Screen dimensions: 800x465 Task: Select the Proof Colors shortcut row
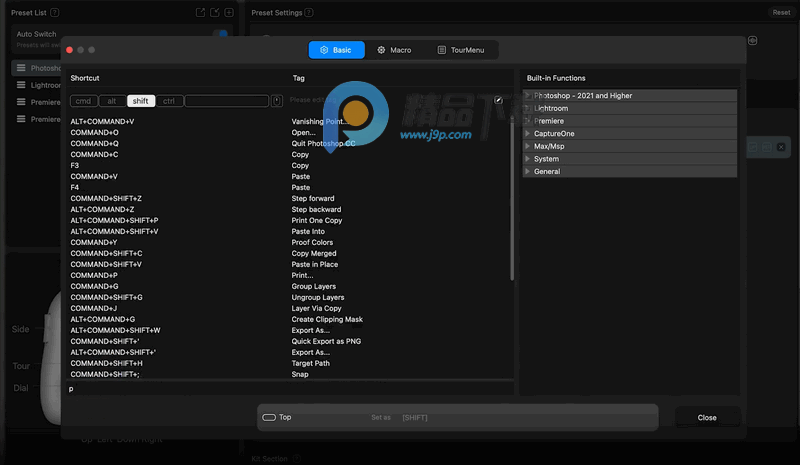(x=290, y=242)
